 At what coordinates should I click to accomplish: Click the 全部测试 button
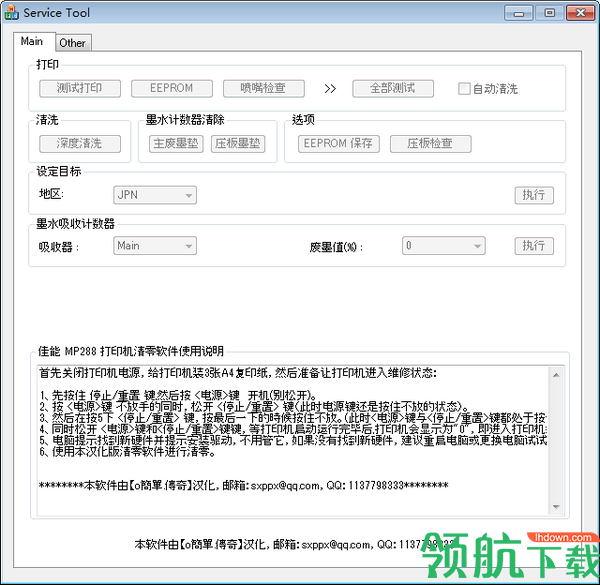pos(393,88)
